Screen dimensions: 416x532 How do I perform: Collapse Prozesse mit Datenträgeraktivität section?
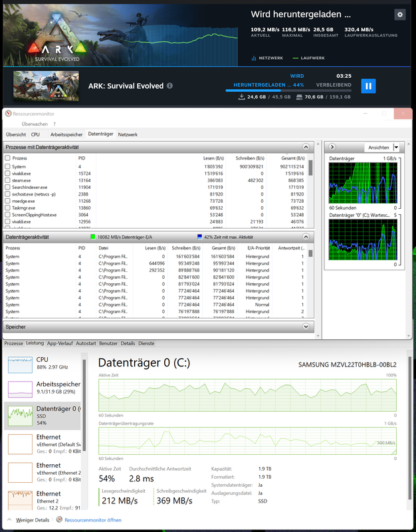pyautogui.click(x=306, y=147)
